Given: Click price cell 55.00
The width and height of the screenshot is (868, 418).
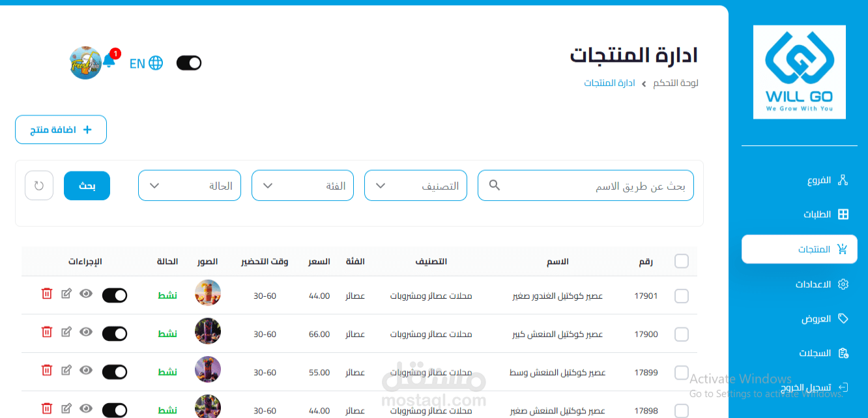Looking at the screenshot, I should coord(319,373).
